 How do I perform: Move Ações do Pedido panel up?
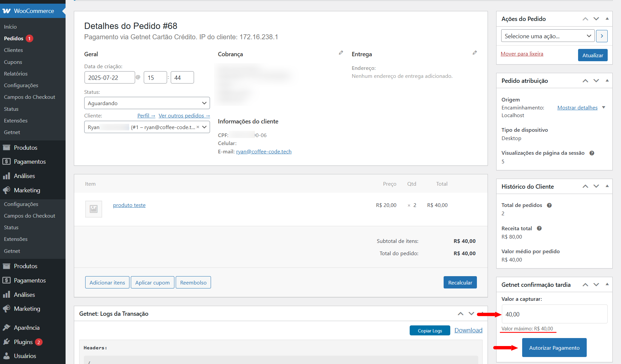[x=585, y=19]
